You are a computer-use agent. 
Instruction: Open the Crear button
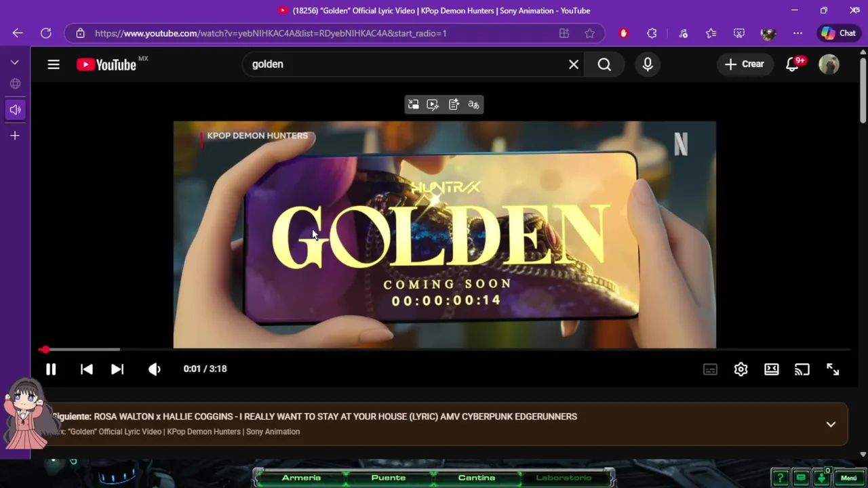pyautogui.click(x=745, y=64)
